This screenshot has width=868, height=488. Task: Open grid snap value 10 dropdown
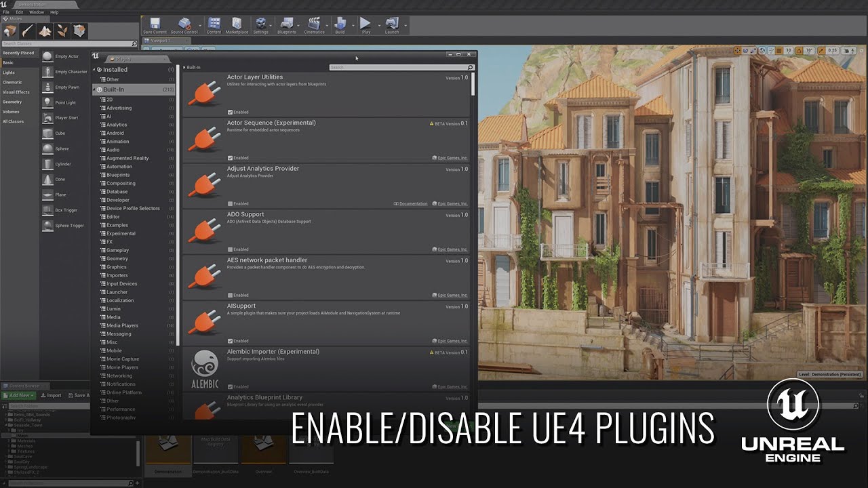(789, 50)
